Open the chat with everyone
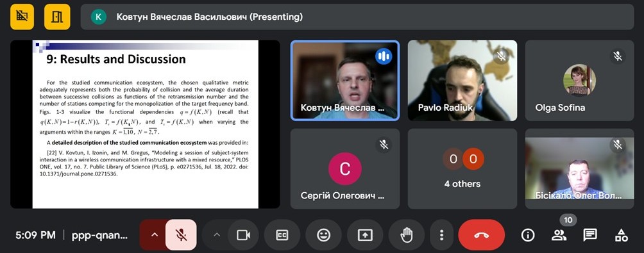Screen dimensions: 644x253 tap(590, 235)
